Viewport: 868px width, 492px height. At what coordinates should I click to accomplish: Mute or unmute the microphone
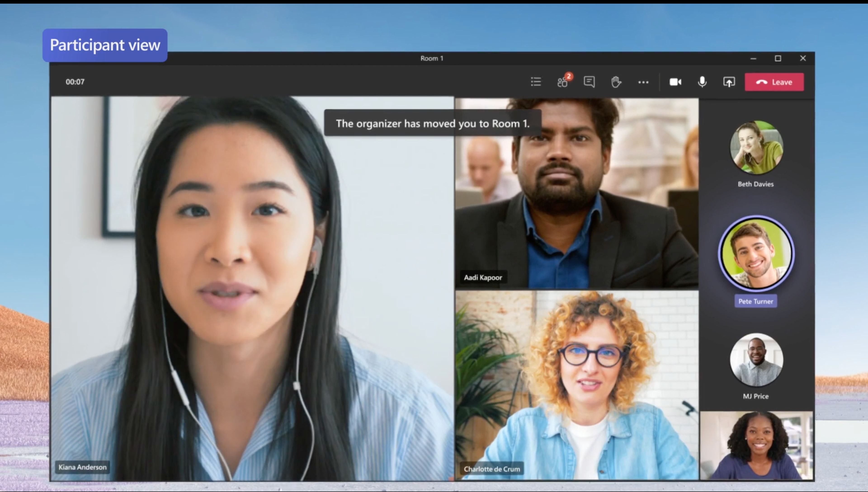point(702,82)
